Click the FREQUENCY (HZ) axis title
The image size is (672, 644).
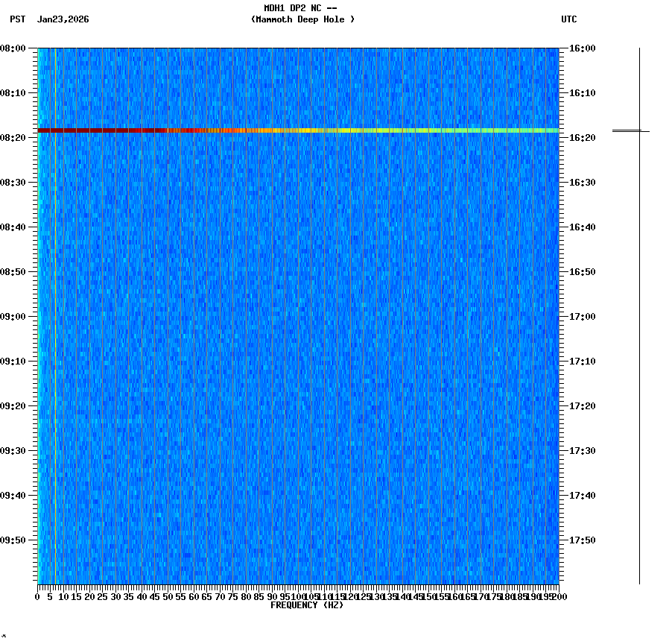(x=307, y=604)
